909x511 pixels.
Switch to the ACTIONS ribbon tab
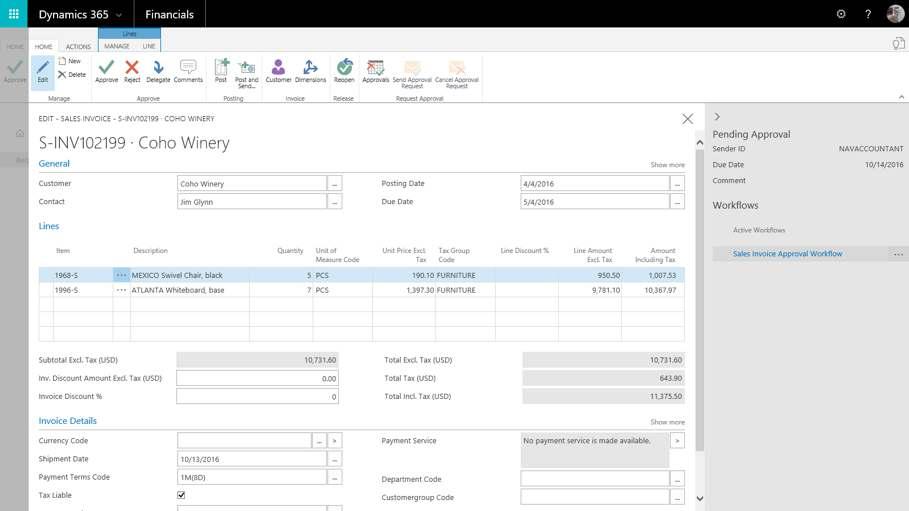tap(78, 46)
